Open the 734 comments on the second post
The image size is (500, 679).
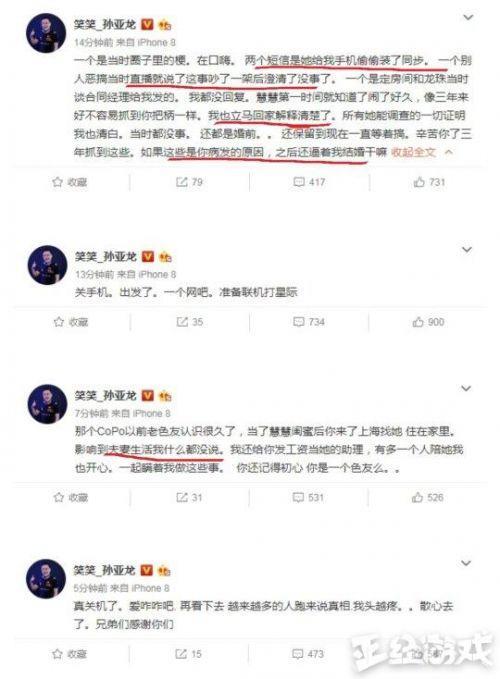pos(309,322)
